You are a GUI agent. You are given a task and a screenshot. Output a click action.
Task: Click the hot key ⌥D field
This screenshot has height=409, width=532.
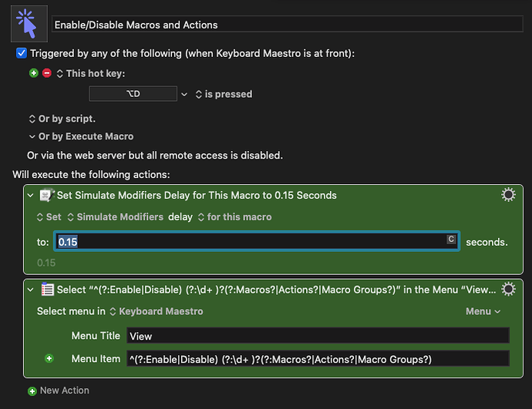(x=133, y=93)
